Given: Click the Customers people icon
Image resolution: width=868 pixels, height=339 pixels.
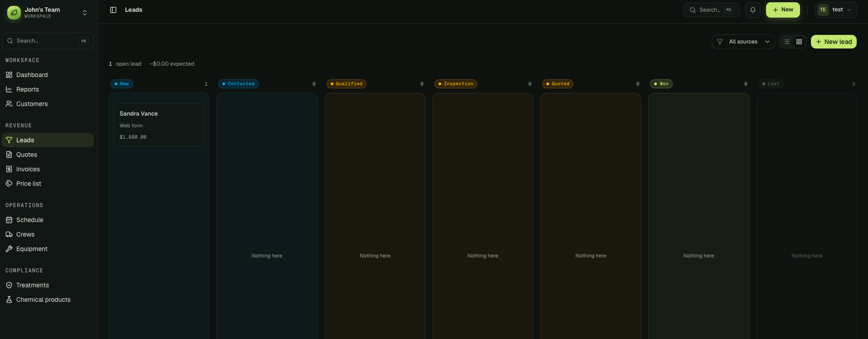Looking at the screenshot, I should (x=9, y=104).
